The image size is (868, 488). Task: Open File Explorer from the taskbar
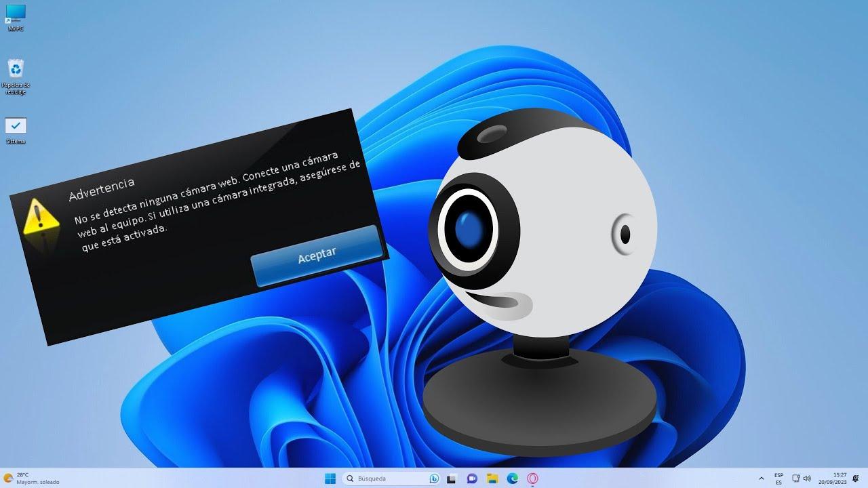click(x=492, y=479)
